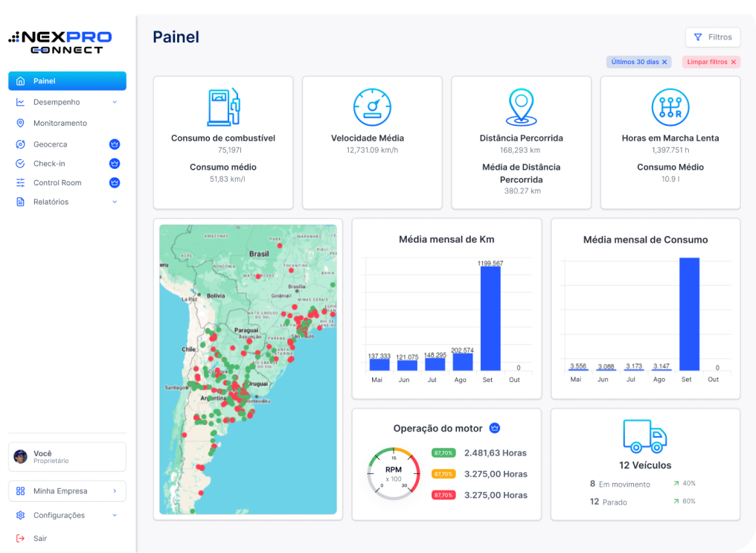Click the location pin icon for Distância Percorrida
756x553 pixels.
pyautogui.click(x=521, y=107)
